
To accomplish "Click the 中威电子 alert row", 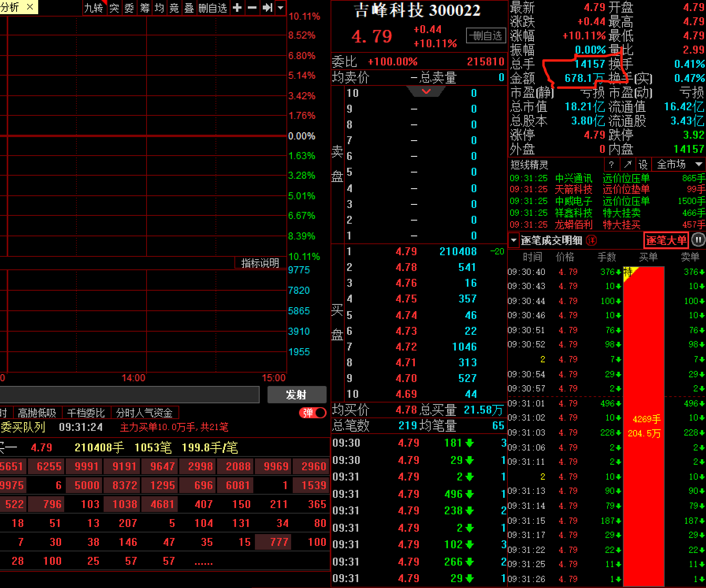I will (607, 201).
